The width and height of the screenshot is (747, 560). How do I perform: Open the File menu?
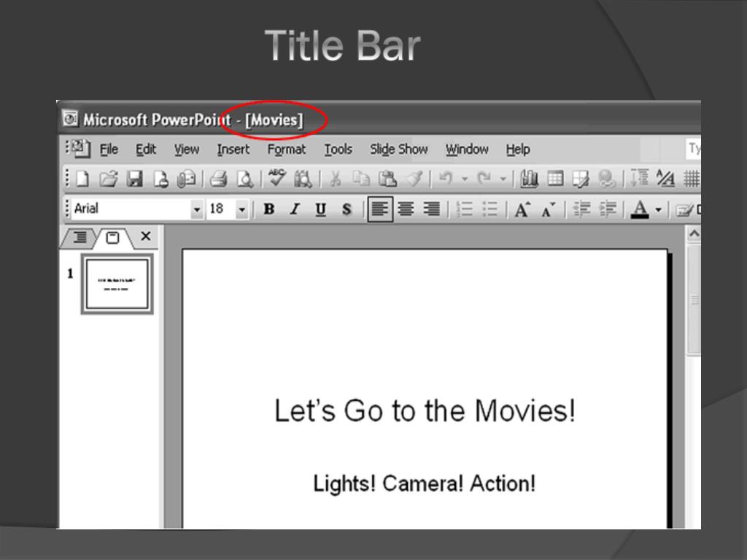(109, 149)
